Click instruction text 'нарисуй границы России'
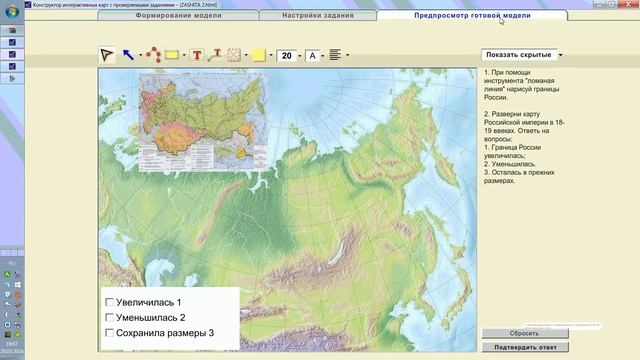Image resolution: width=640 pixels, height=360 pixels. coord(522,93)
